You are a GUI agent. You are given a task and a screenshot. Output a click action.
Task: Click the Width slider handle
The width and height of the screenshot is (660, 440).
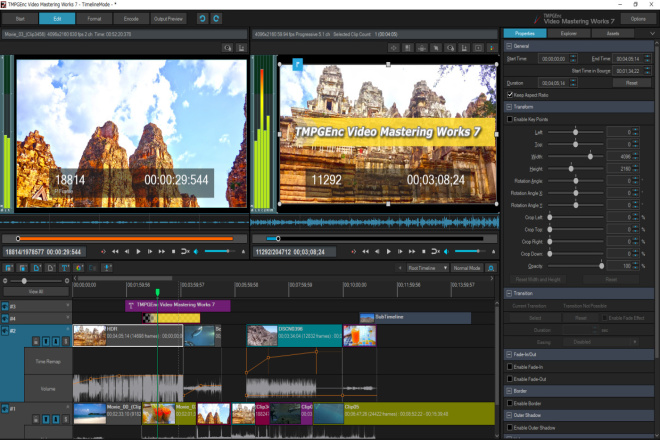[x=590, y=156]
